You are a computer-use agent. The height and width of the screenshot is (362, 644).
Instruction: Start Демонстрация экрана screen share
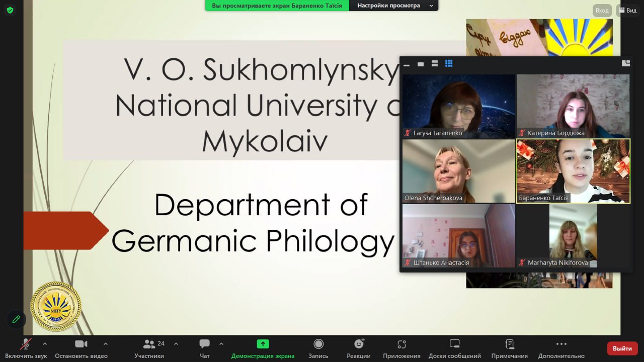pyautogui.click(x=263, y=348)
